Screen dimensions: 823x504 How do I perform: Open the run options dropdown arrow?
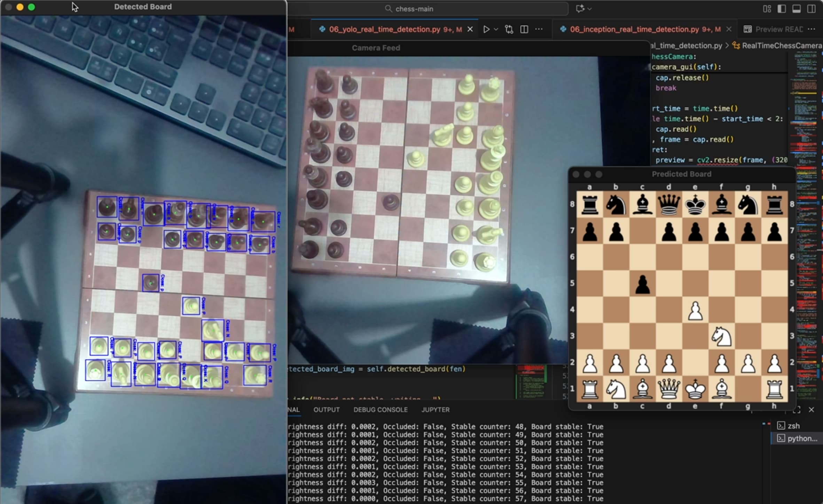pos(496,29)
